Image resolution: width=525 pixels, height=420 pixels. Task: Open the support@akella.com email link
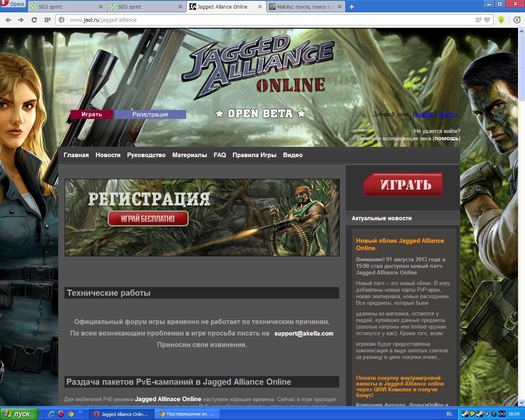tap(304, 333)
